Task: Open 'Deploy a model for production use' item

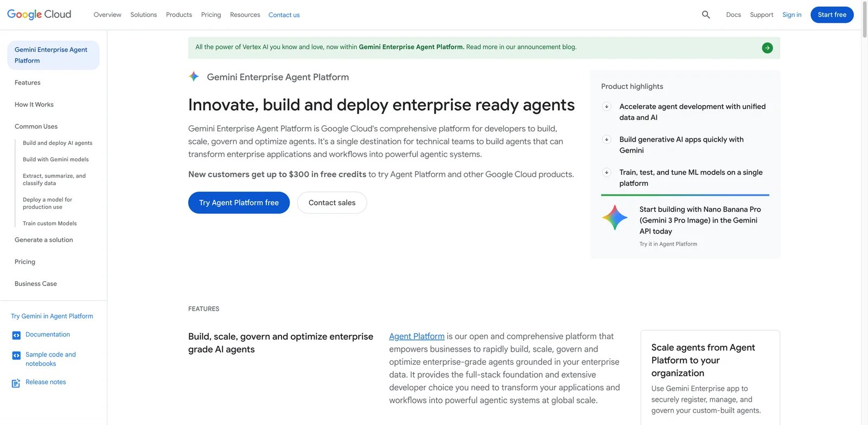Action: [48, 203]
